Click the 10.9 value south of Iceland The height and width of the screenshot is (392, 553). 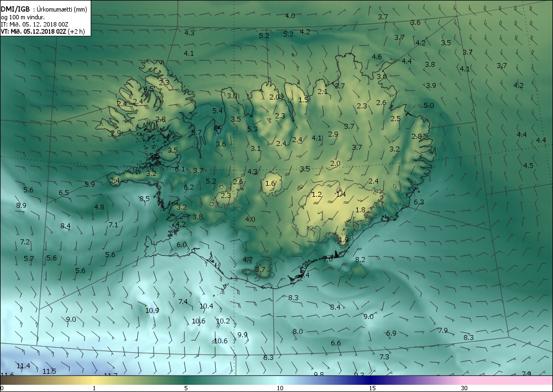tap(152, 311)
